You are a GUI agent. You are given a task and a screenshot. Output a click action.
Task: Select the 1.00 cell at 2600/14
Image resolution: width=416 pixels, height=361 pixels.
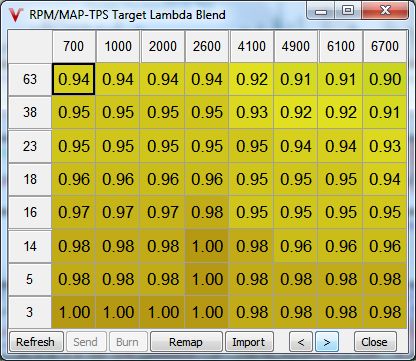(x=207, y=246)
